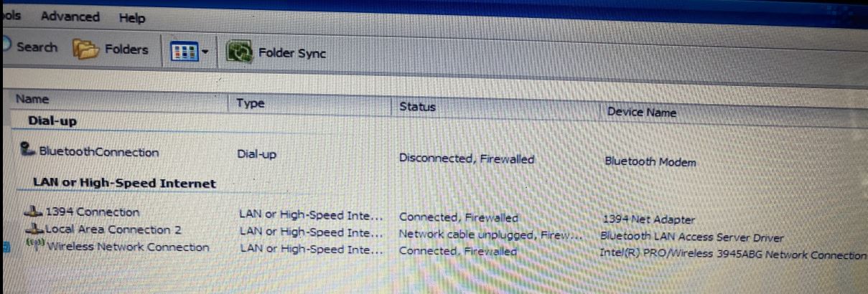Open the Advanced menu
This screenshot has height=294, width=868.
click(x=70, y=16)
